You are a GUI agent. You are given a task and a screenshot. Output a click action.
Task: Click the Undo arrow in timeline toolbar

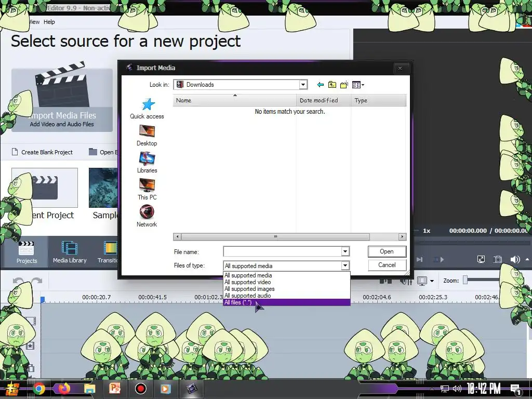pyautogui.click(x=18, y=281)
